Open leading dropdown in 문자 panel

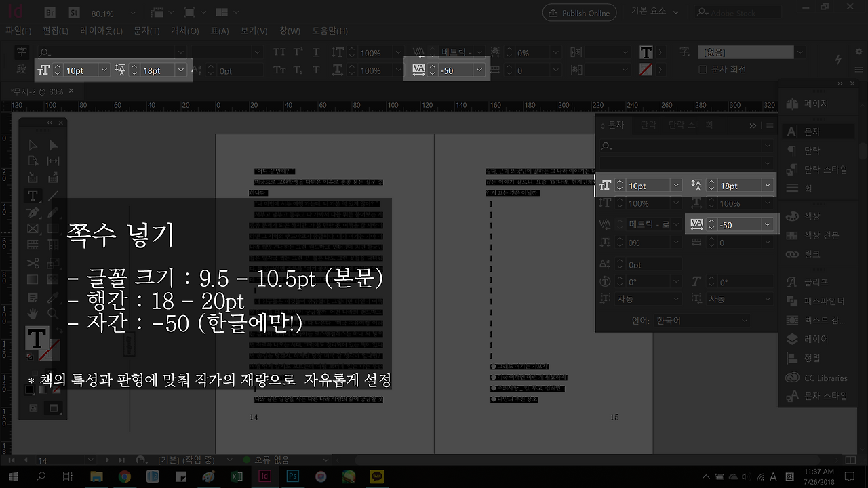[x=768, y=185]
